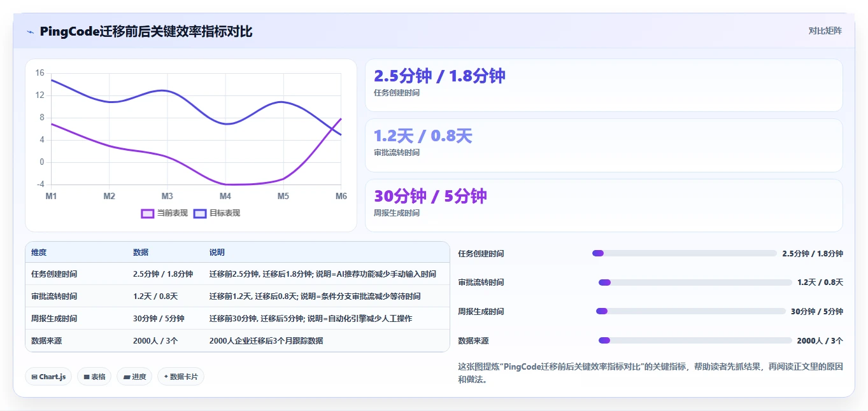
Task: Click the 审批流转时间 label in the progress list
Action: coord(481,282)
